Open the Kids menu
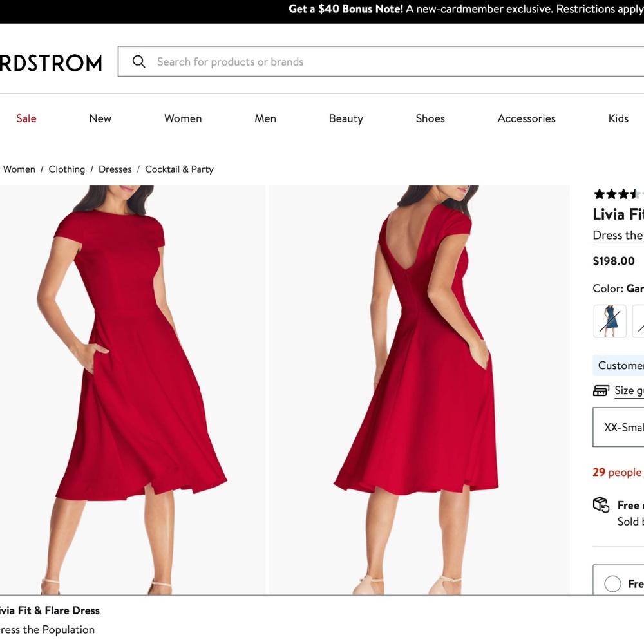 coord(618,118)
